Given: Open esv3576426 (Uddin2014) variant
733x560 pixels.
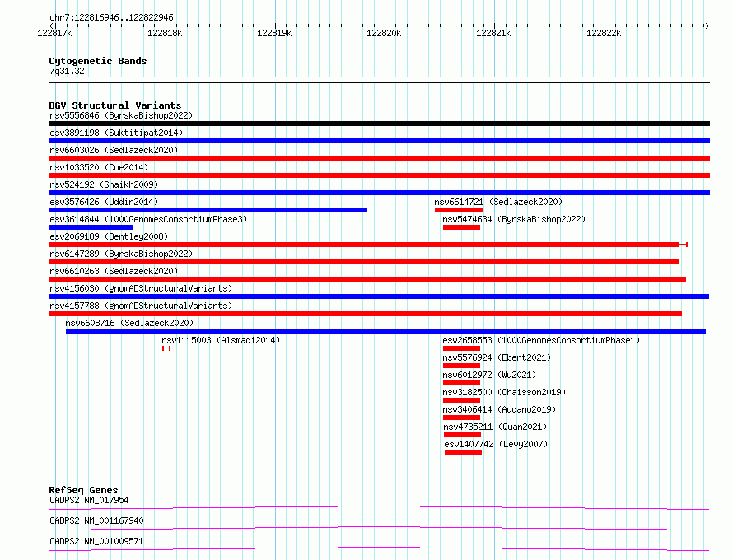Looking at the screenshot, I should click(x=104, y=202).
